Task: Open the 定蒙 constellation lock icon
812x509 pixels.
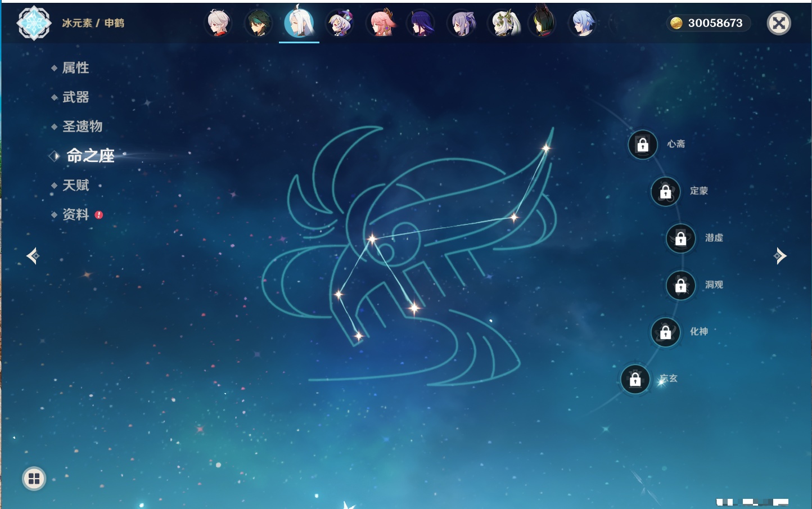Action: pos(666,192)
